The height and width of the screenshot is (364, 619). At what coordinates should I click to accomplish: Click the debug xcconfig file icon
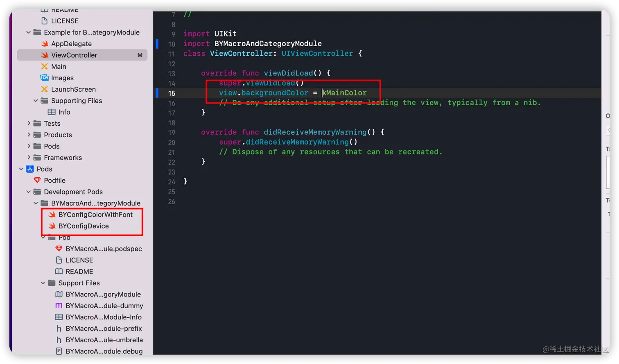59,351
